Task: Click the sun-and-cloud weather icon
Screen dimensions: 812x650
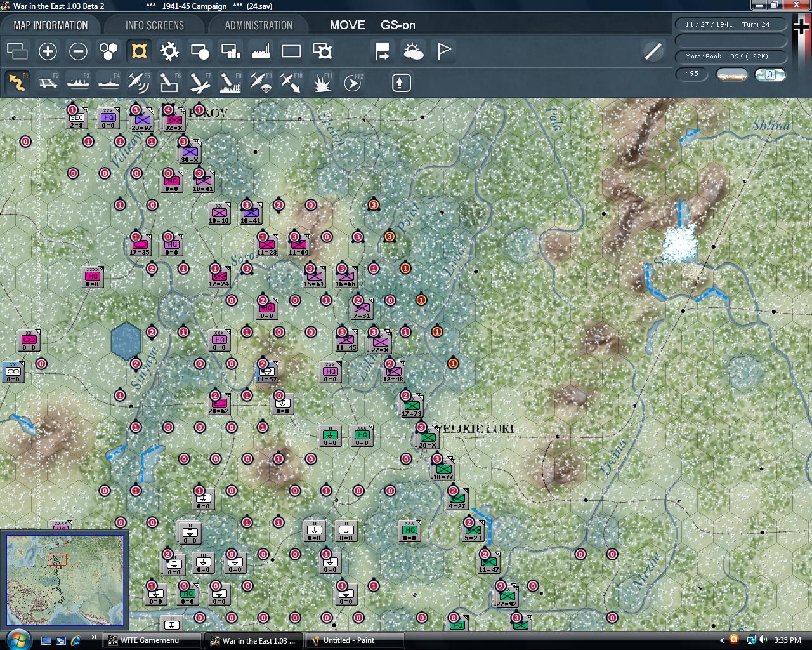Action: click(x=413, y=51)
